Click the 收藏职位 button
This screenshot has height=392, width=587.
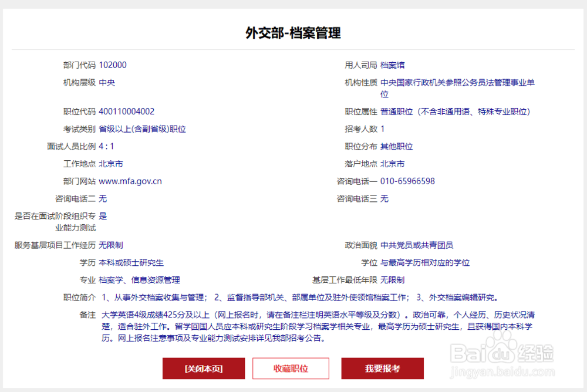pyautogui.click(x=291, y=369)
